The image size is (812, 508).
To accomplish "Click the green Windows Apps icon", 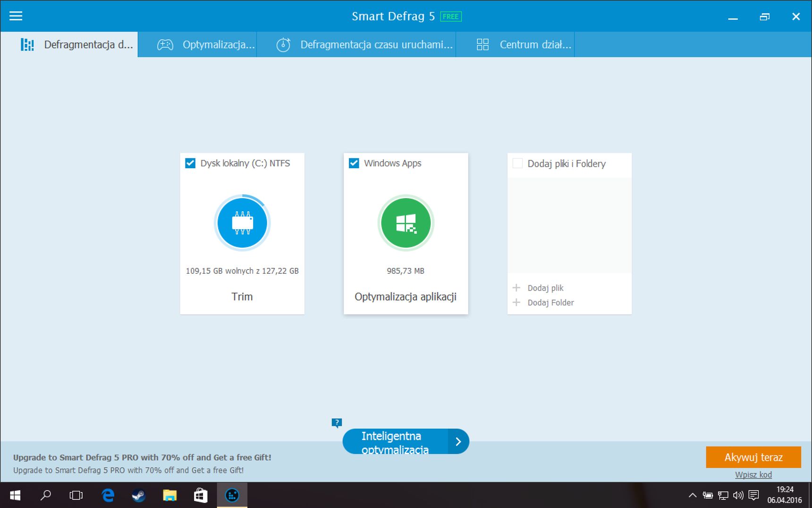I will coord(406,223).
